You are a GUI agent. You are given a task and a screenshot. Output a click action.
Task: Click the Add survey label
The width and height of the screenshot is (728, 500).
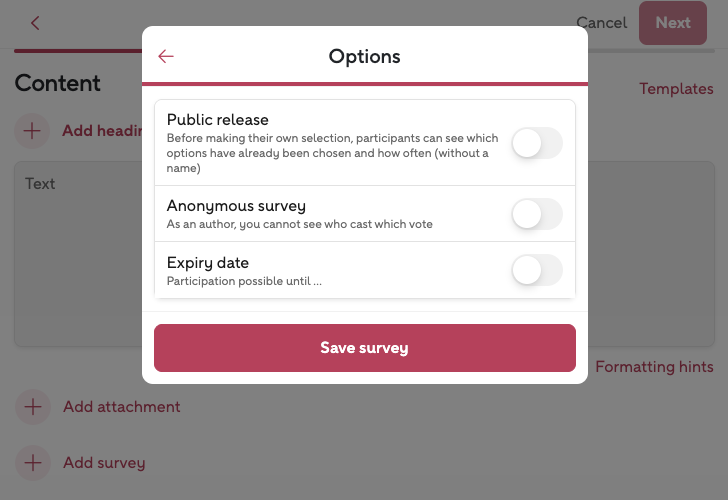(104, 463)
